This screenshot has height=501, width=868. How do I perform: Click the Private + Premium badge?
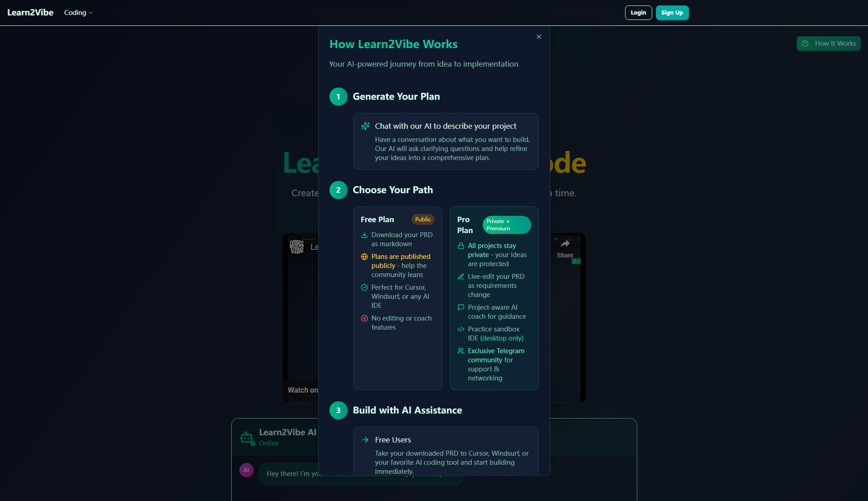(x=506, y=225)
